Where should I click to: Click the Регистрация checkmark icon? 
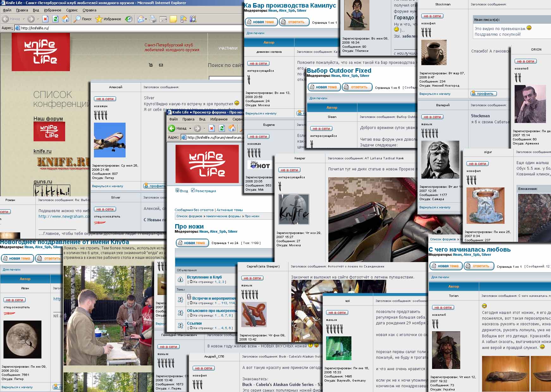[x=193, y=191]
